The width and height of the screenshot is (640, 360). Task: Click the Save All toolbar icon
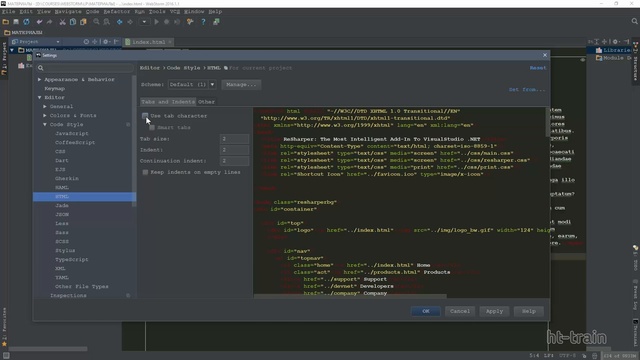pos(16,22)
